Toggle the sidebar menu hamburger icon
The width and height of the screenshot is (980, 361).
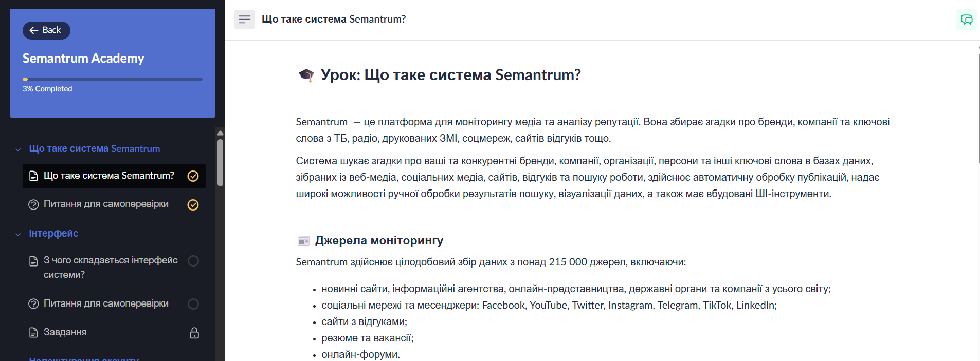pyautogui.click(x=245, y=20)
